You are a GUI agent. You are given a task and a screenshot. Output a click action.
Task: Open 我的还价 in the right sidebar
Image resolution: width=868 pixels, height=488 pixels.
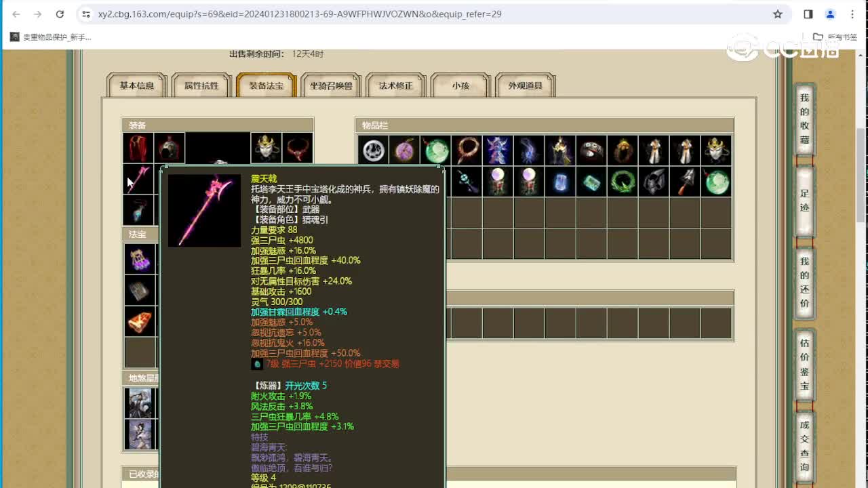pos(804,283)
